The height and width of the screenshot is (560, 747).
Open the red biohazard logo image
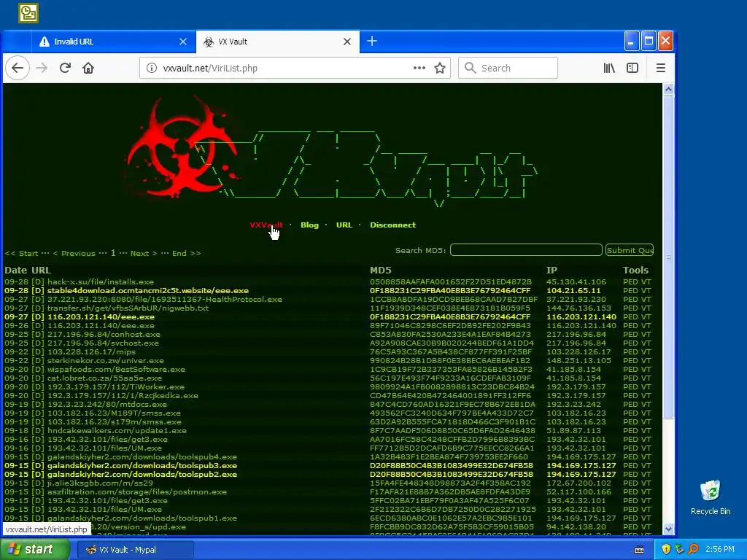(183, 145)
